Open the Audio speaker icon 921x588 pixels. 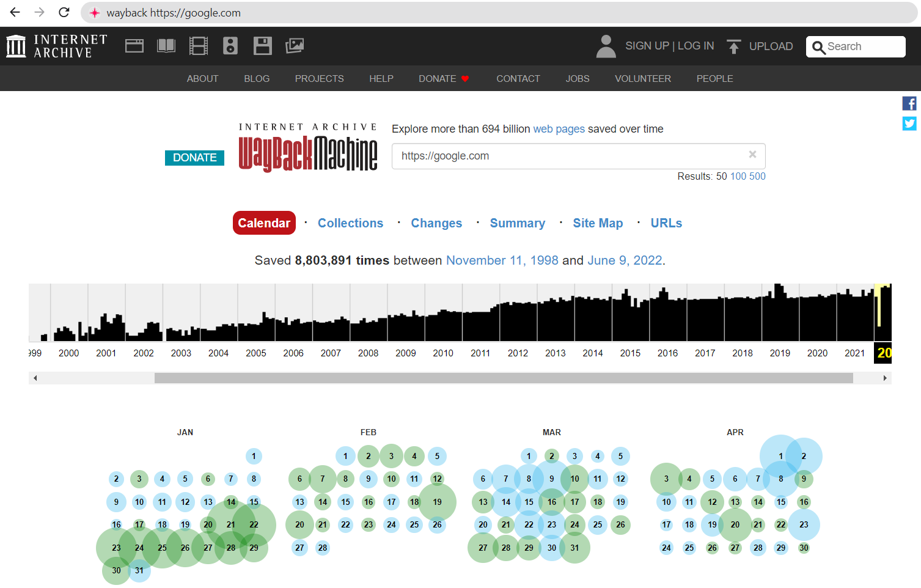(230, 46)
